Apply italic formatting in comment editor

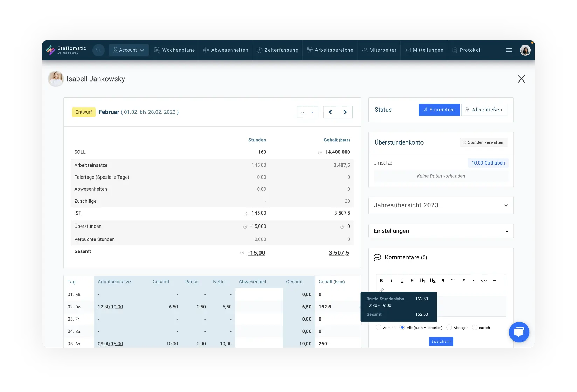pyautogui.click(x=391, y=281)
